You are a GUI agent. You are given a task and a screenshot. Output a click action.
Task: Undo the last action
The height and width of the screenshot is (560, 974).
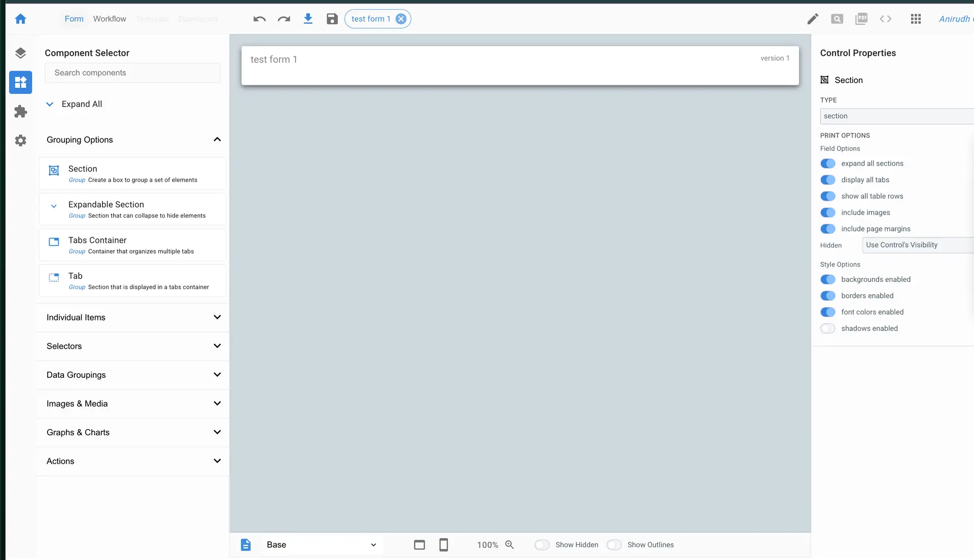point(259,19)
